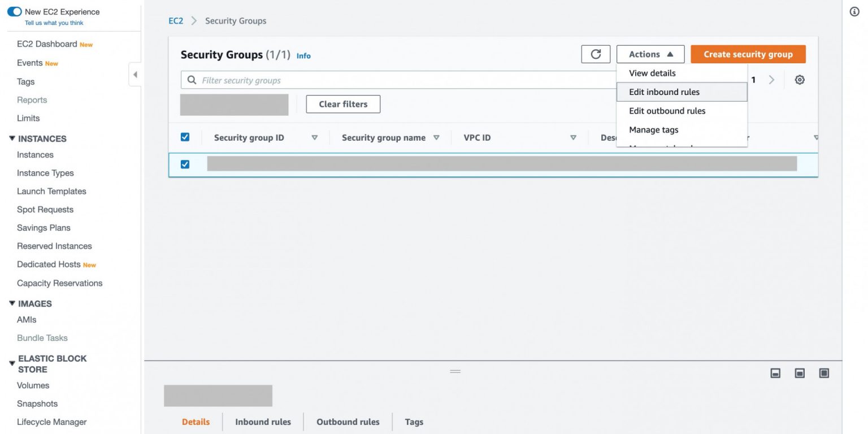
Task: Open Launch Templates
Action: (51, 191)
